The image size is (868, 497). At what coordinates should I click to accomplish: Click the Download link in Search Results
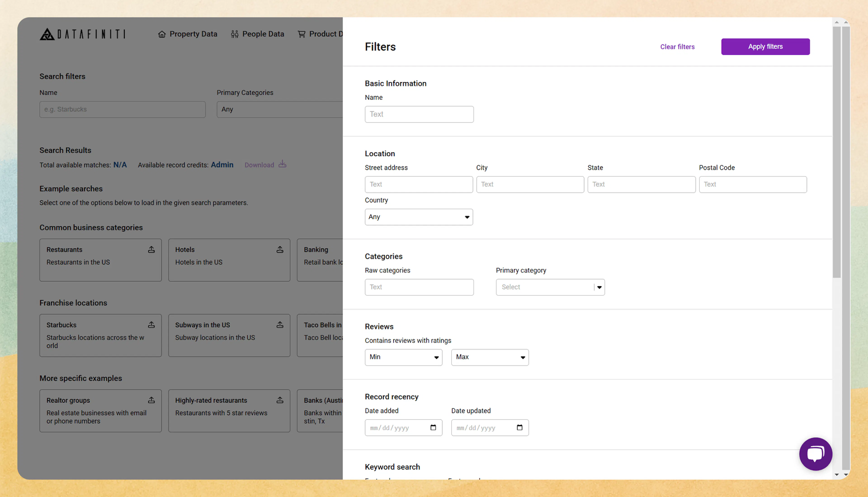coord(259,165)
